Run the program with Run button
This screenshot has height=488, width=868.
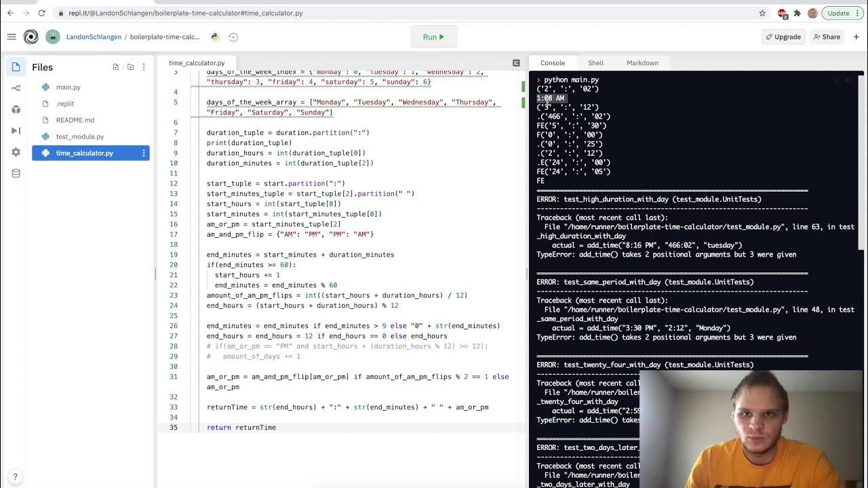tap(433, 37)
